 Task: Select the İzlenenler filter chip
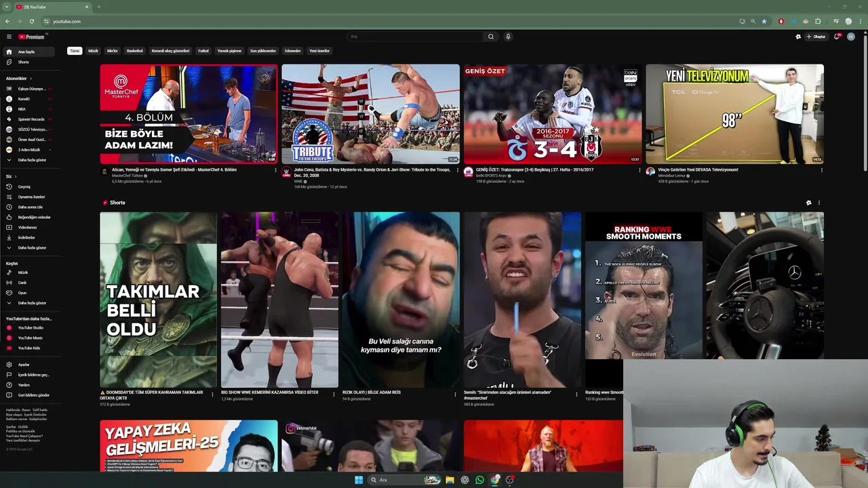292,51
